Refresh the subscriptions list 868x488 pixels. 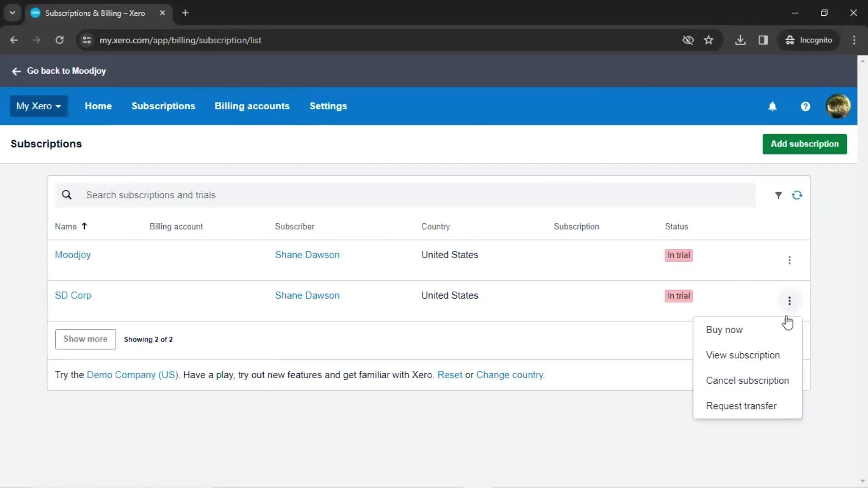point(797,195)
